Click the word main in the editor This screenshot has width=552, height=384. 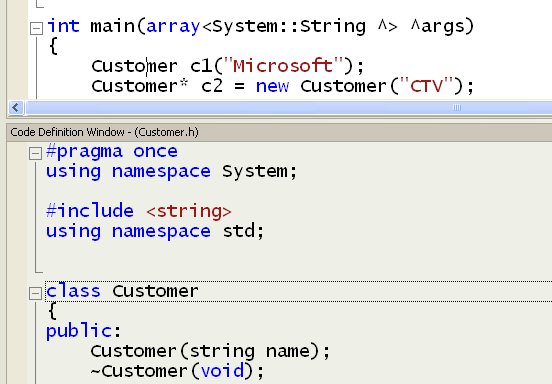tap(112, 26)
